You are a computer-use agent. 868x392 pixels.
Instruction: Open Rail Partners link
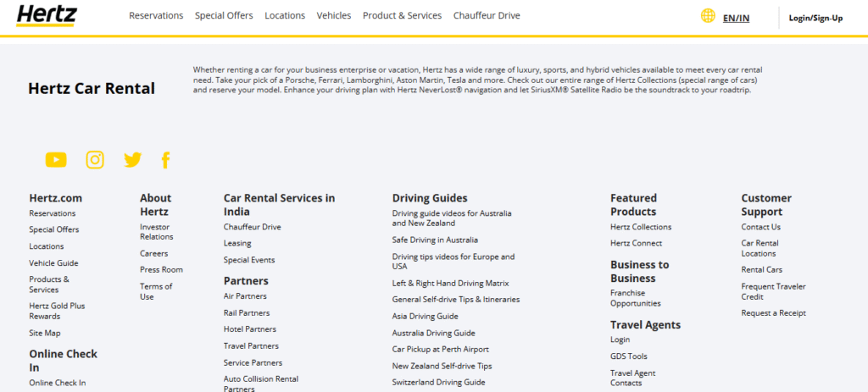click(247, 313)
